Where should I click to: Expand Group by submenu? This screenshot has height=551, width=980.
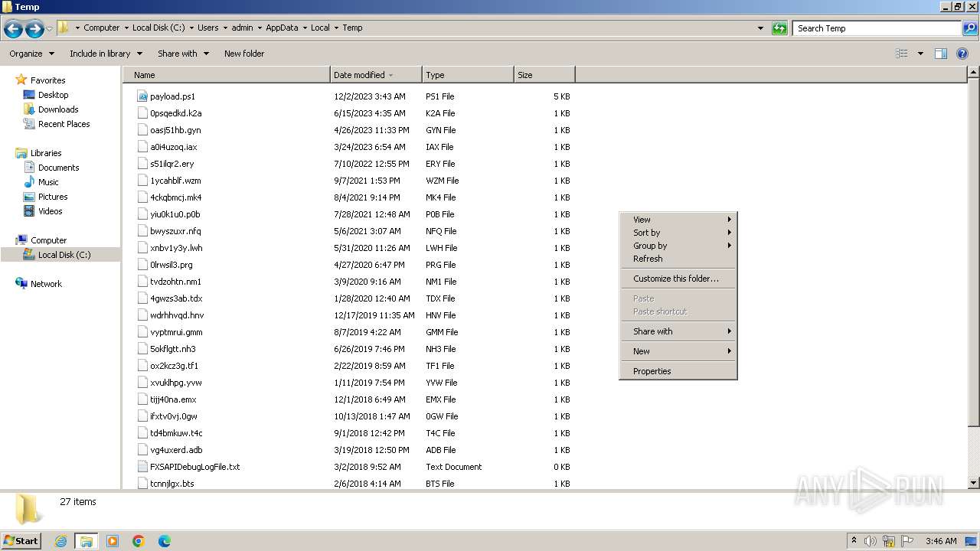click(678, 246)
